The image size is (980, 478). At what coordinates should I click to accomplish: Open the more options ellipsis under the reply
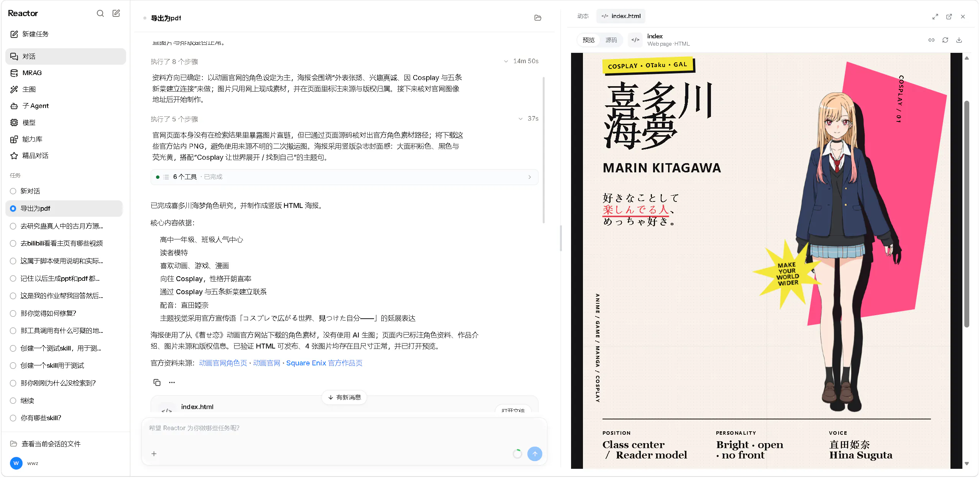[x=172, y=382]
